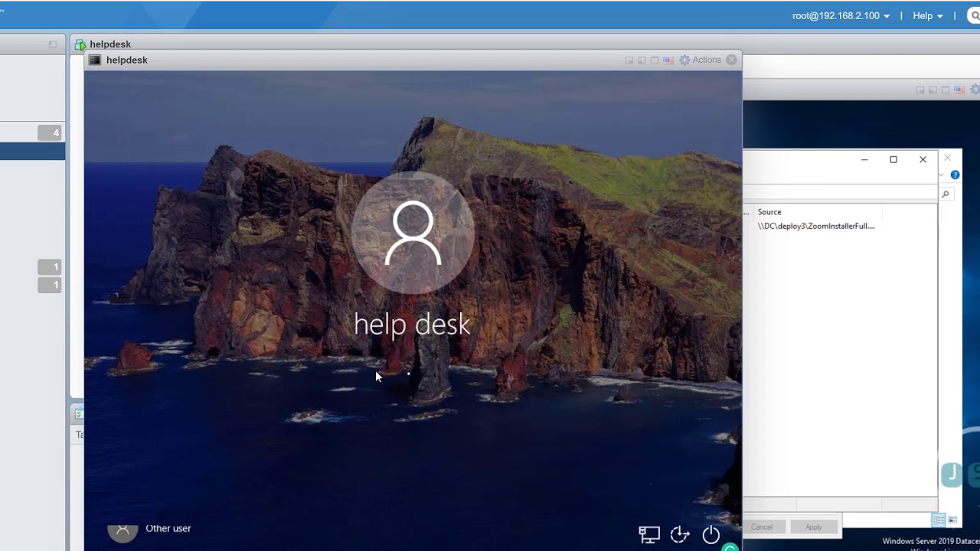Open the Help dropdown menu
Screen dimensions: 980x551
927,15
